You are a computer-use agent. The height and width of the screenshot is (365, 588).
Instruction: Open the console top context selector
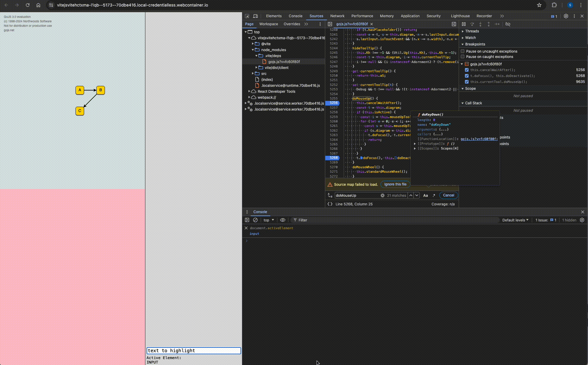[269, 220]
